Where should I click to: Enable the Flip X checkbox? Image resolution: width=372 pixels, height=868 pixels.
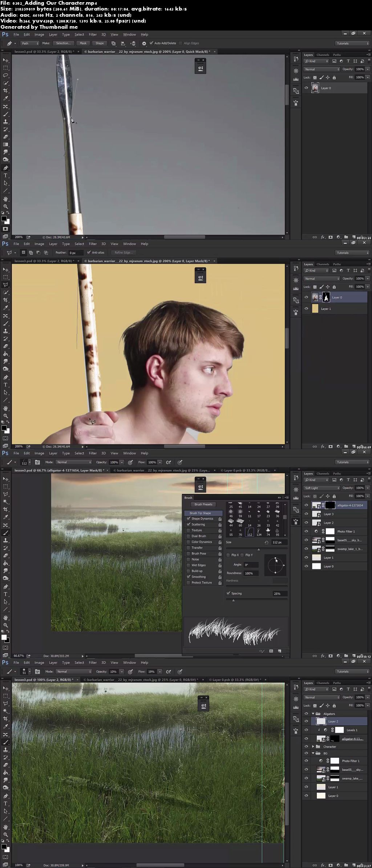228,555
